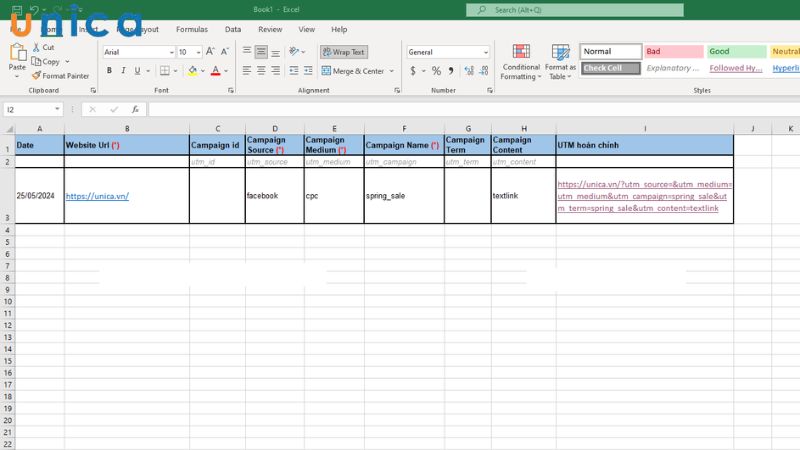Apply the Bad cell style swatch
800x450 pixels.
(672, 52)
